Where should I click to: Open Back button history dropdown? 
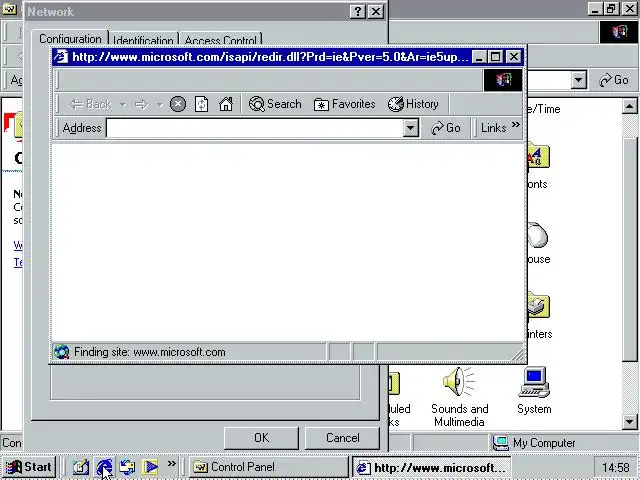click(123, 105)
